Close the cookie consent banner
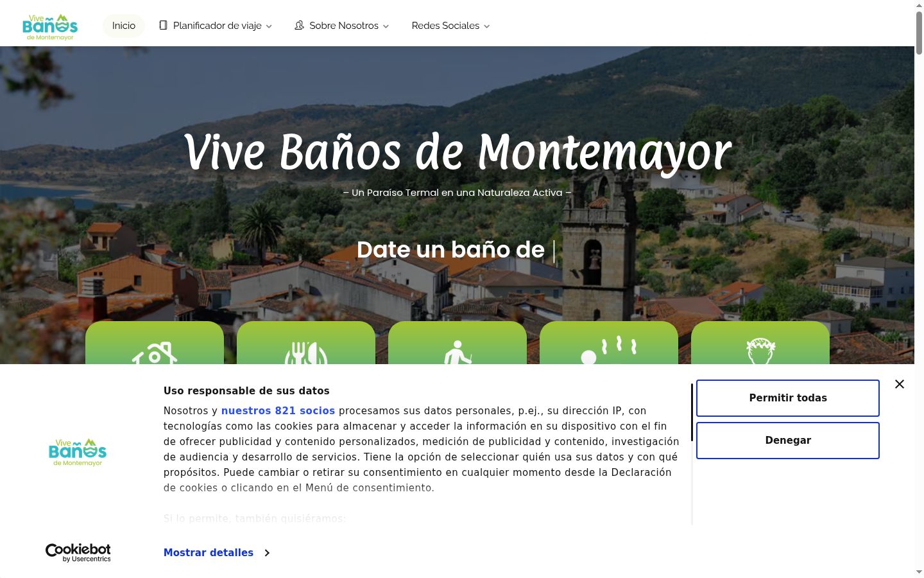 900,384
